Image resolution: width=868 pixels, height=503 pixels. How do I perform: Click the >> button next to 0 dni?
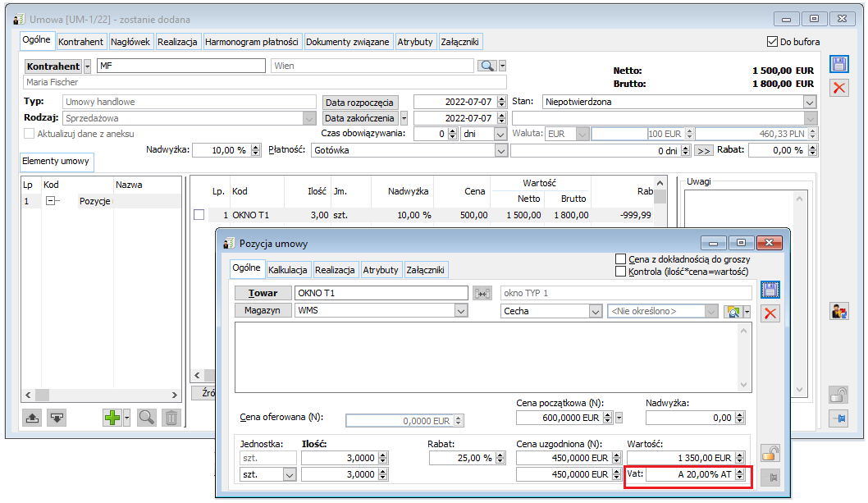click(703, 151)
